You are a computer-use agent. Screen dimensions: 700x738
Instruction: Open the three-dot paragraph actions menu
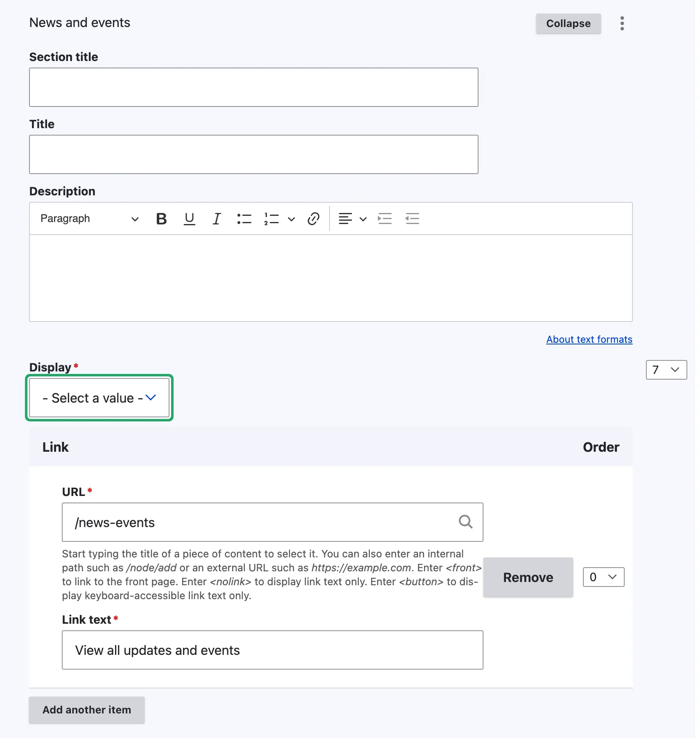622,23
